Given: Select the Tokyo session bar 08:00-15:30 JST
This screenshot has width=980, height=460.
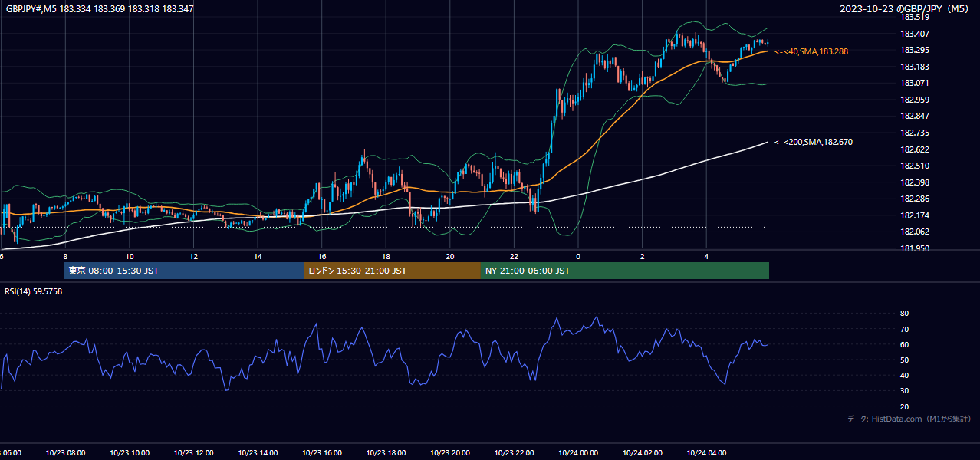Looking at the screenshot, I should tap(184, 271).
